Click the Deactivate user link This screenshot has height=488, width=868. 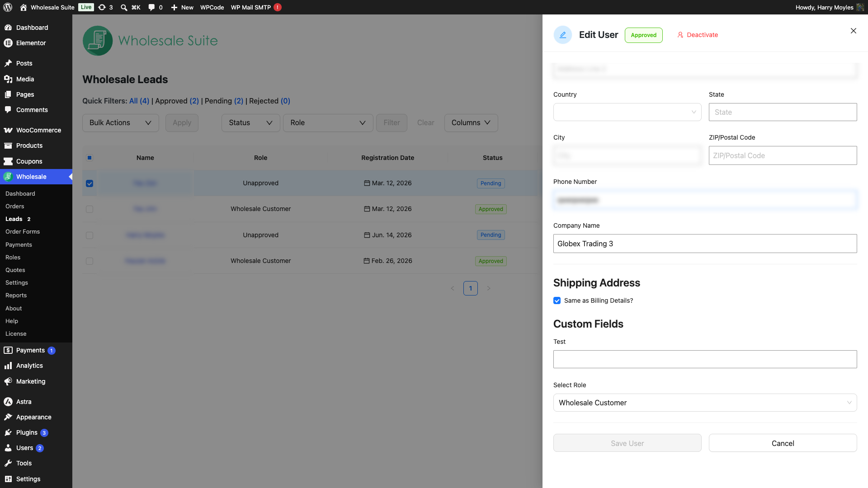[698, 35]
